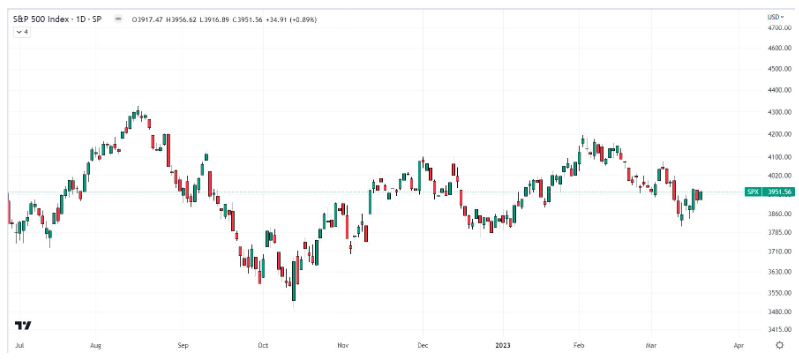The height and width of the screenshot is (360, 799).
Task: Click the TradingView logo
Action: [x=23, y=325]
